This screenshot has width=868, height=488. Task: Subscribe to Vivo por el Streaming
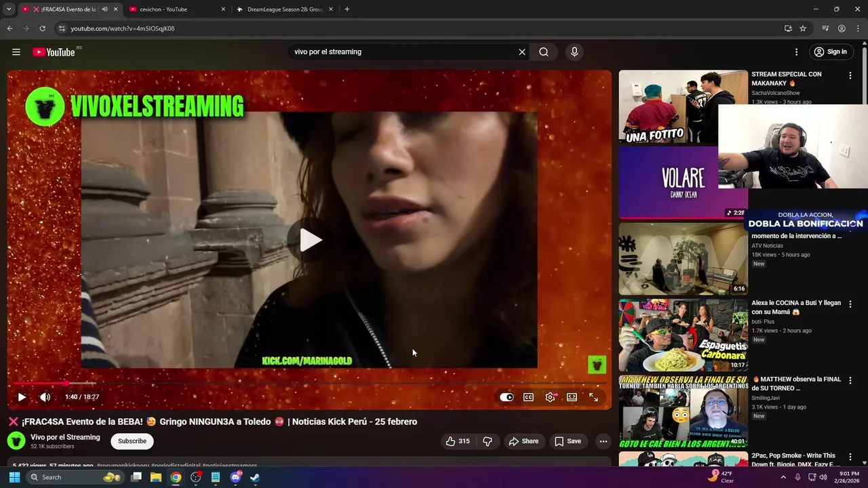[132, 441]
